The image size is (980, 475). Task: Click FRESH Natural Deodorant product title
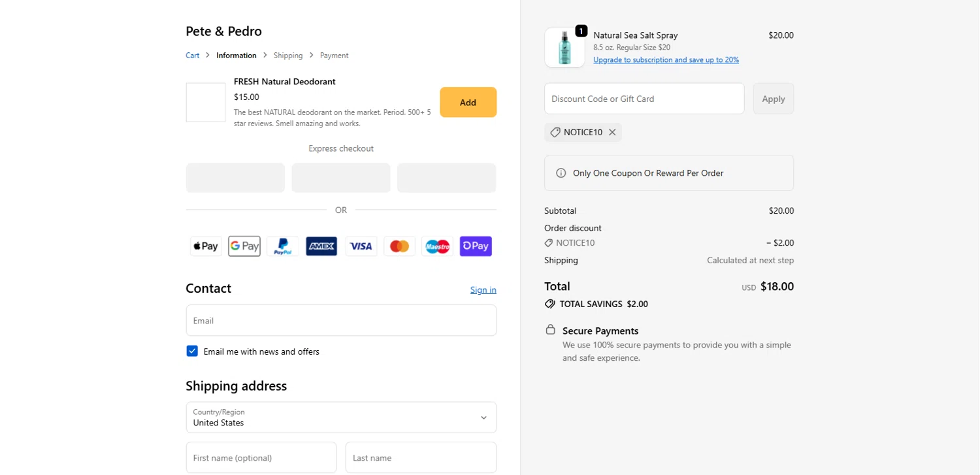285,82
